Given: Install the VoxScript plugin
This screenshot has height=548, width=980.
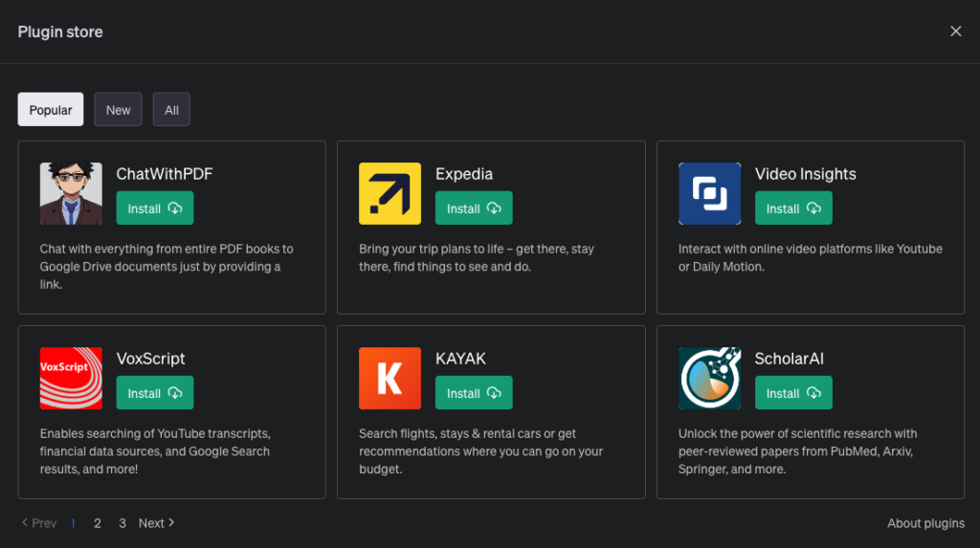Looking at the screenshot, I should (x=155, y=392).
